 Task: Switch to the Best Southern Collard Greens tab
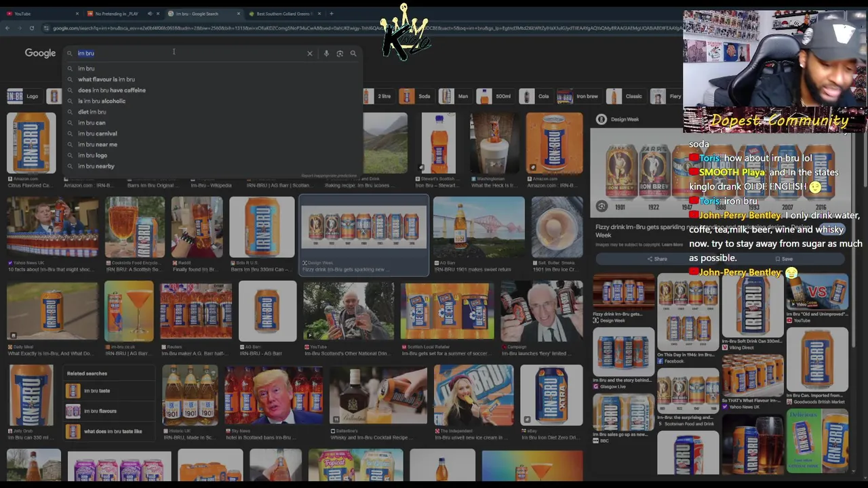[283, 14]
